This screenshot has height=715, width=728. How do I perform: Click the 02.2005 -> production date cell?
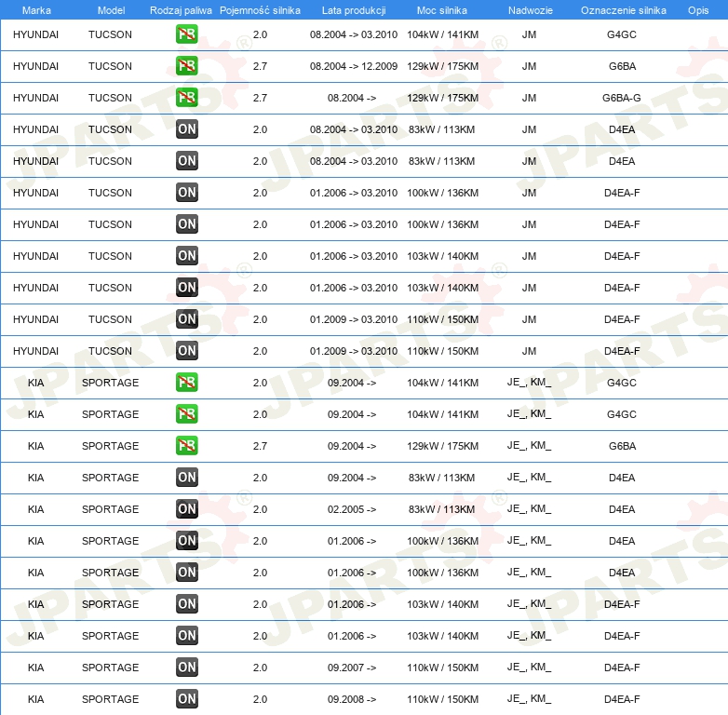[352, 509]
